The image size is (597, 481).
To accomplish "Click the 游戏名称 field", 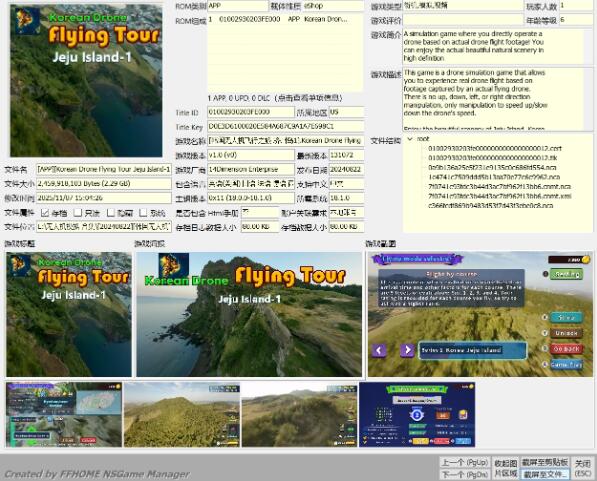I will click(x=286, y=141).
